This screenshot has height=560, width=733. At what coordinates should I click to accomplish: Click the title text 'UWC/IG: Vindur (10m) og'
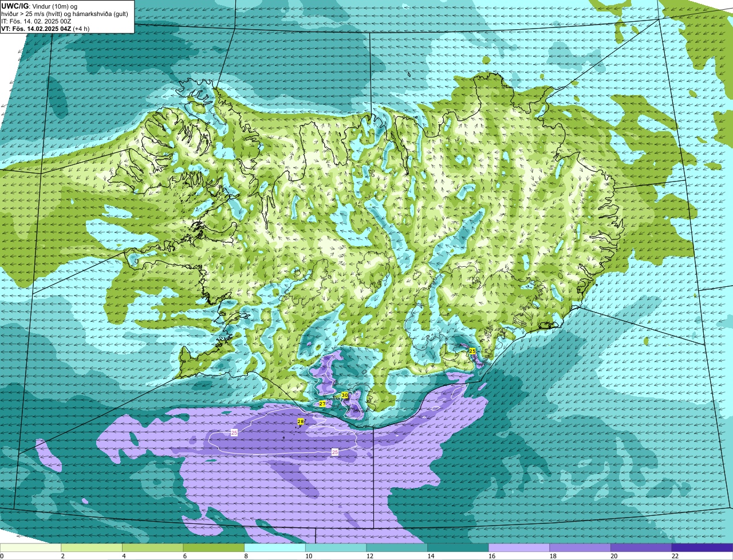[39, 6]
